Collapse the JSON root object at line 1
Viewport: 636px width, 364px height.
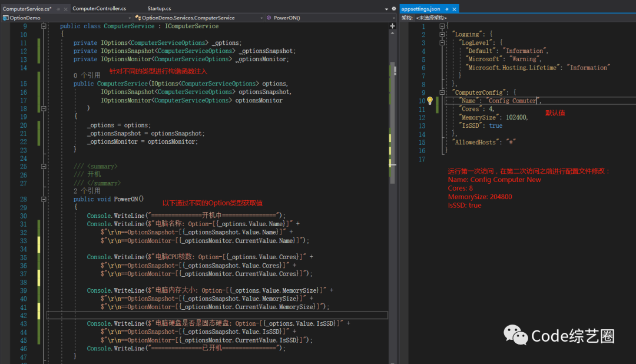(x=442, y=26)
